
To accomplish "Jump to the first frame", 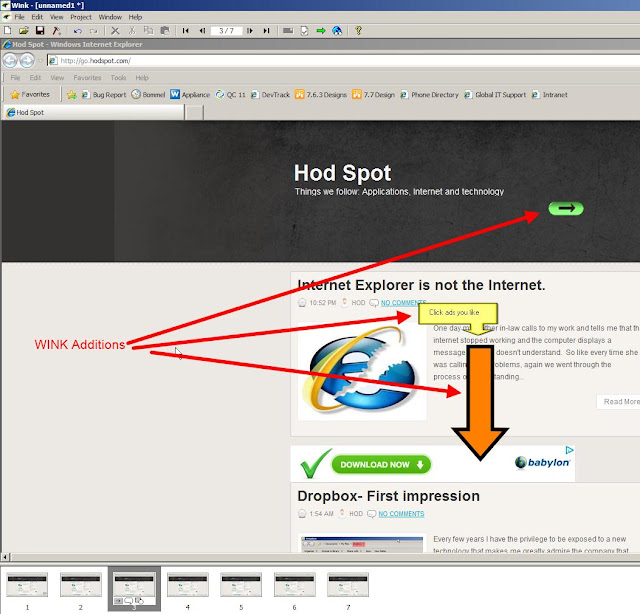I will [x=186, y=31].
